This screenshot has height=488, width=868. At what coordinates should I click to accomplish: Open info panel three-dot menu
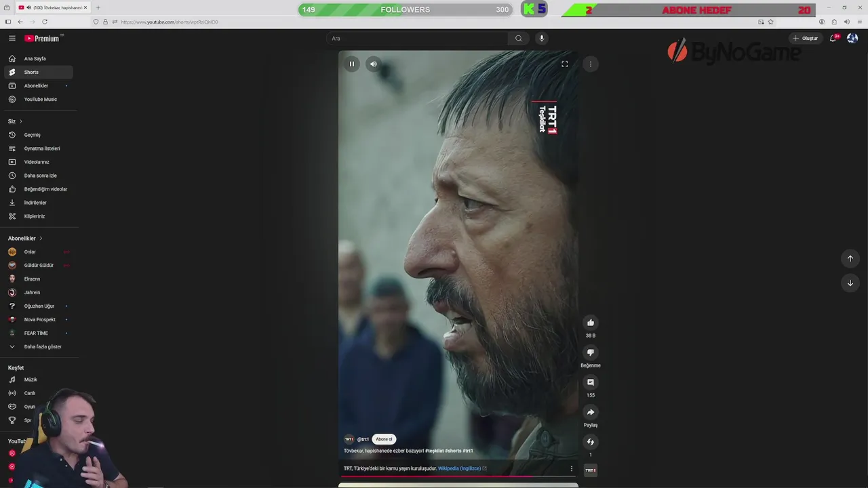point(571,468)
